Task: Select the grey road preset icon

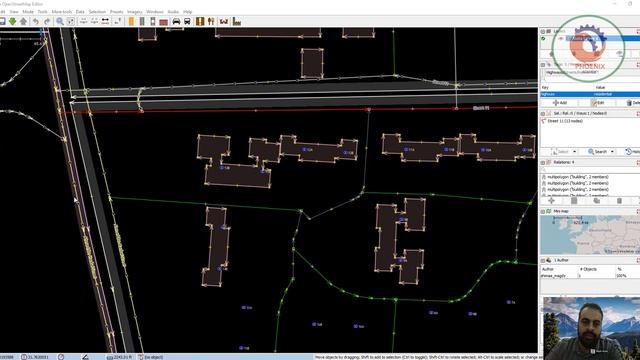Action: (142, 21)
